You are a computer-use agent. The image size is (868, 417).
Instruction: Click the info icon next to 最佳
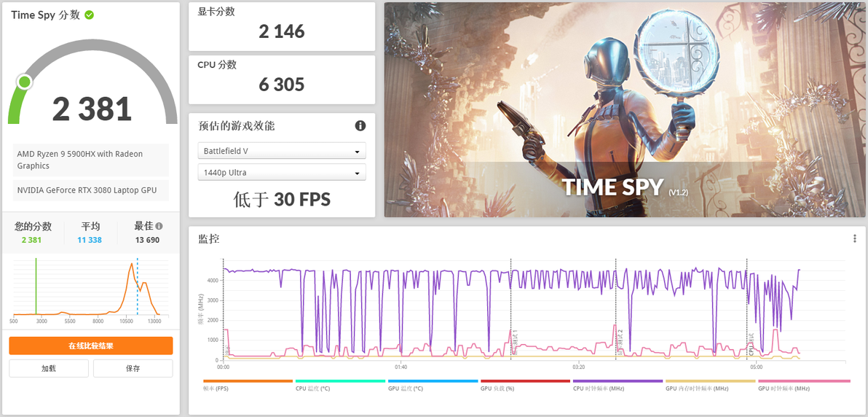pos(159,226)
